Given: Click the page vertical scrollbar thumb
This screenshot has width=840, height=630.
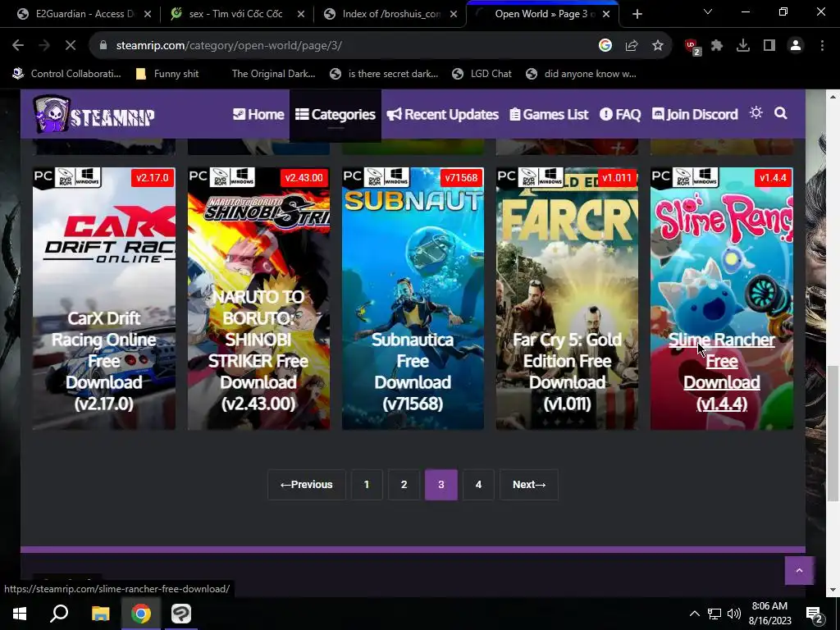Looking at the screenshot, I should tap(832, 434).
